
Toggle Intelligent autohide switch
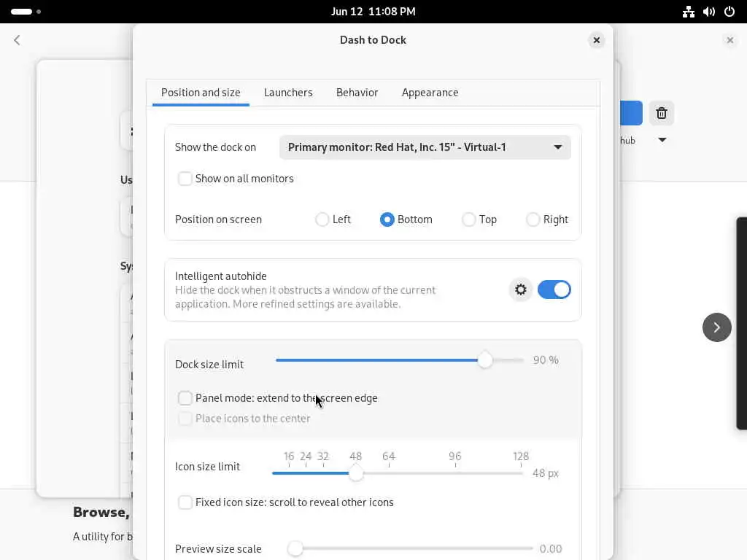pos(554,289)
